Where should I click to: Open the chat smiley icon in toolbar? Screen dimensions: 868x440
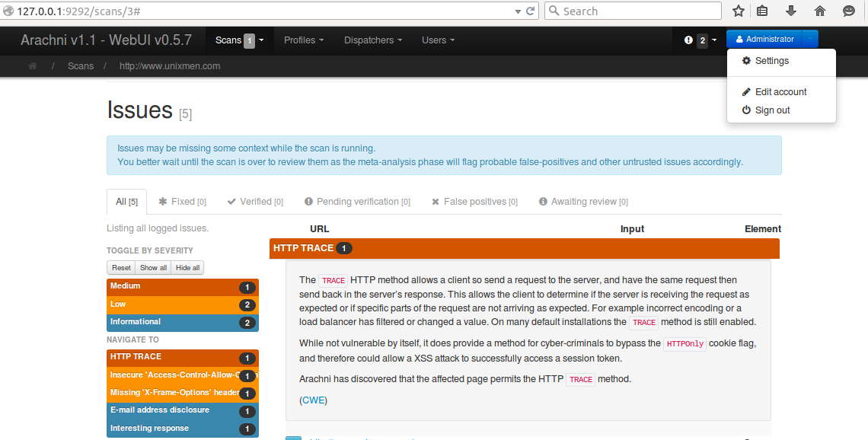(849, 11)
